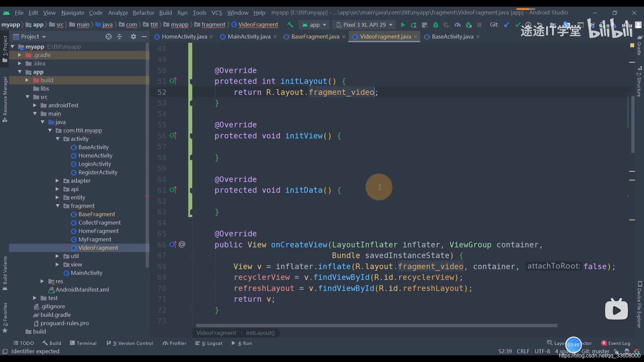Open the Pixel 3 XL API 29 device dropdown
644x362 pixels.
[x=364, y=25]
